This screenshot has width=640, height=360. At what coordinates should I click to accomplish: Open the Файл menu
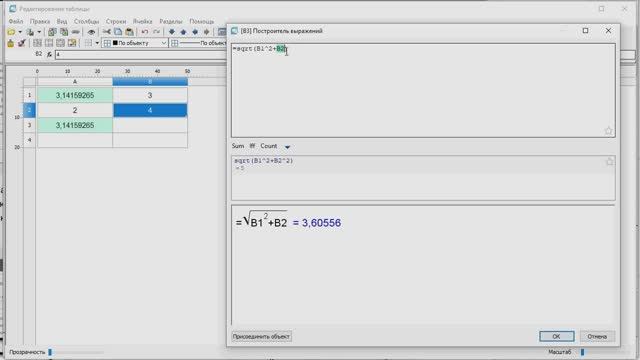coord(16,21)
